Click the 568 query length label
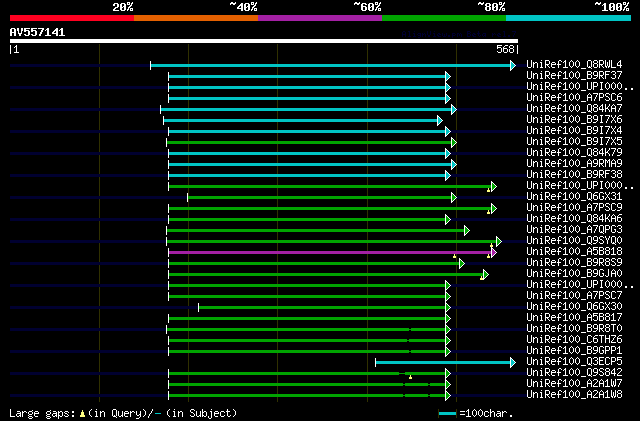This screenshot has width=640, height=421. pyautogui.click(x=505, y=49)
